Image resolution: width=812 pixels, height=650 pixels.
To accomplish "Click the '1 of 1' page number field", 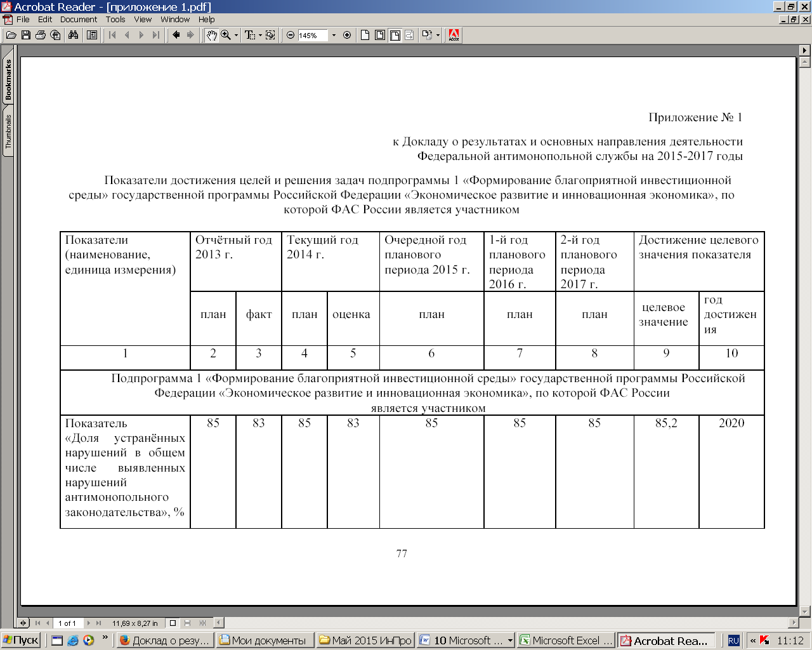I will point(67,623).
